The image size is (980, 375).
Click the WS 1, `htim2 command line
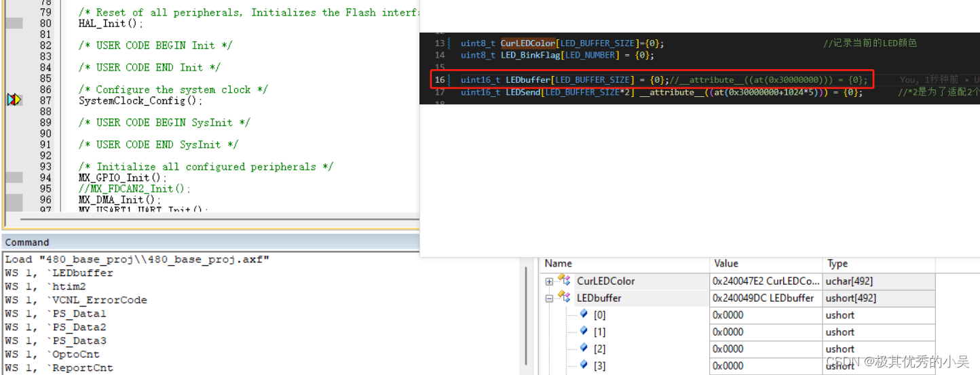[45, 286]
